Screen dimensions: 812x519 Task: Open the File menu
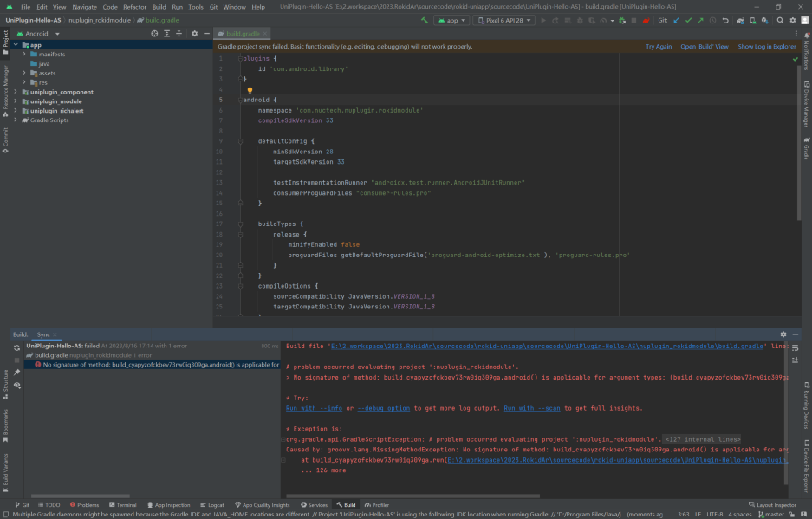(x=25, y=7)
